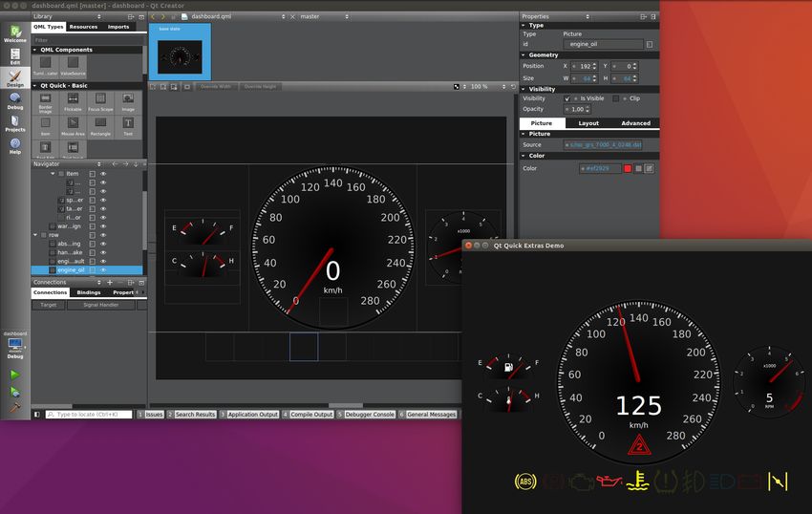Pick the Flickable component
Viewport: 812px width, 514px height.
[73, 102]
